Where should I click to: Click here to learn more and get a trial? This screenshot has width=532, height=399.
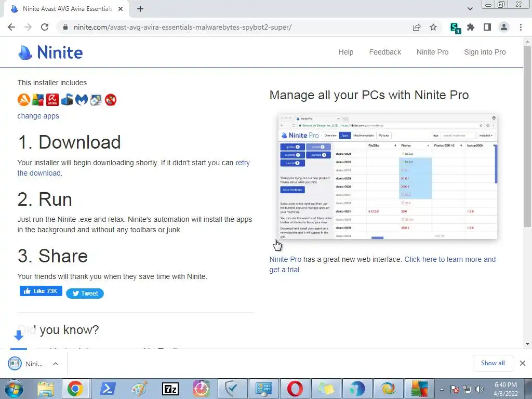(x=450, y=260)
